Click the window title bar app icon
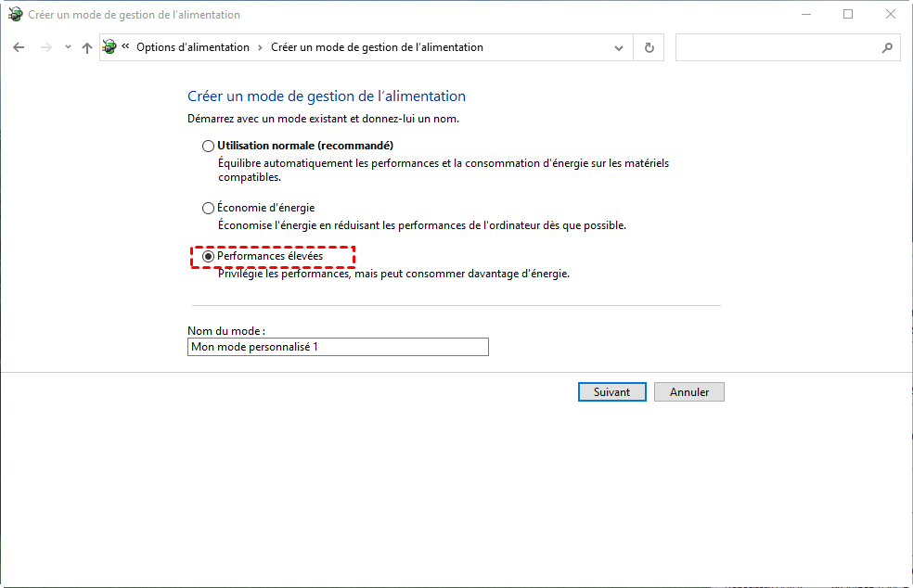The width and height of the screenshot is (913, 588). [15, 14]
